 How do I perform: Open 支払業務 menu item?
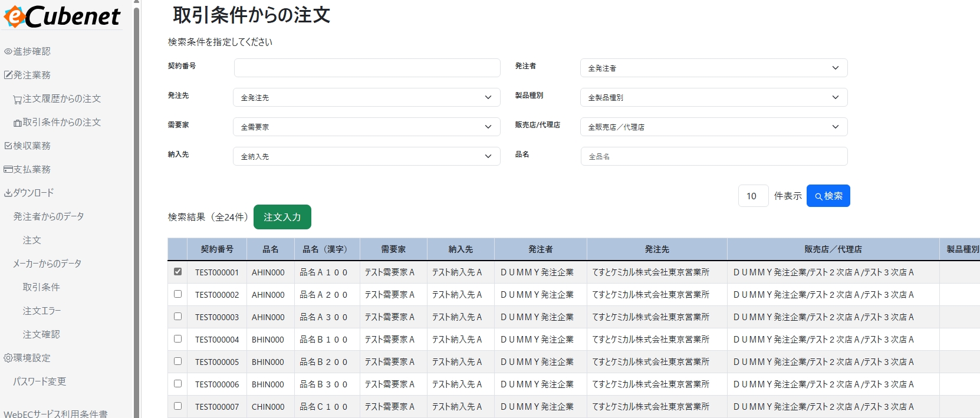[x=32, y=169]
